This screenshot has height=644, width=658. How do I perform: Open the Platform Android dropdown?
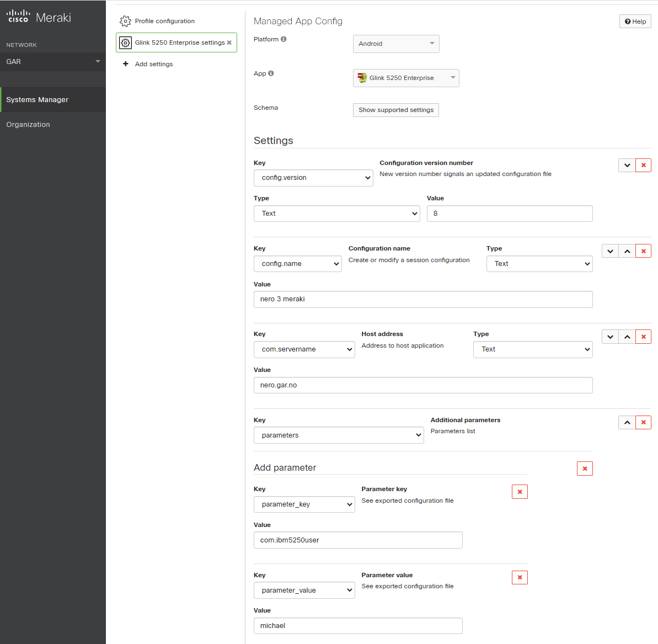[x=396, y=44]
